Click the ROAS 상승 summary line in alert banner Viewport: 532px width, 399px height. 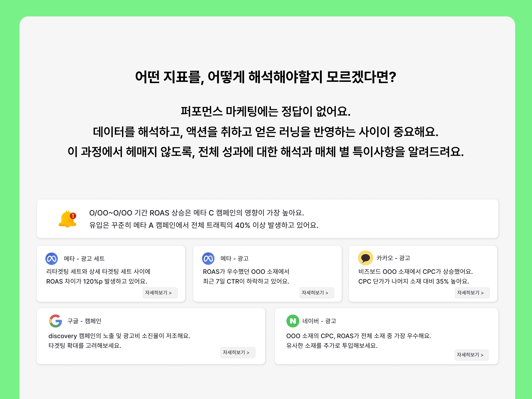(196, 213)
